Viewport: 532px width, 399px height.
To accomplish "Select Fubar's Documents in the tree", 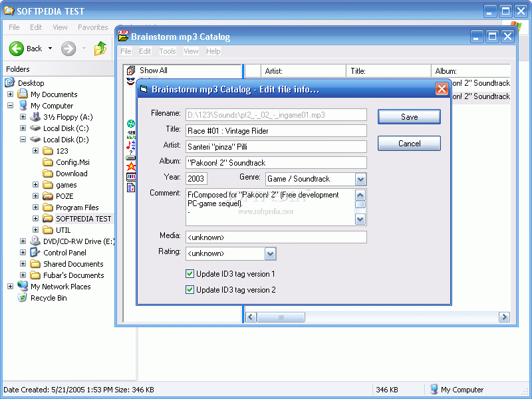I will point(74,275).
